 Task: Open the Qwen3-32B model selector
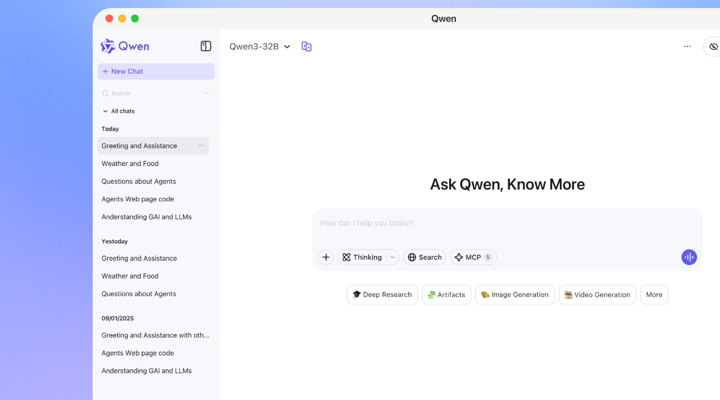[260, 46]
